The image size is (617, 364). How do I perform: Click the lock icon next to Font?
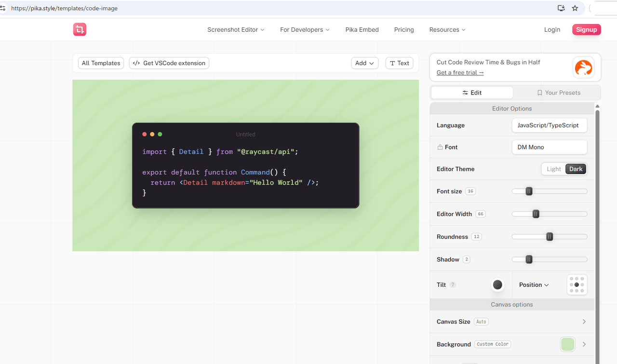440,147
